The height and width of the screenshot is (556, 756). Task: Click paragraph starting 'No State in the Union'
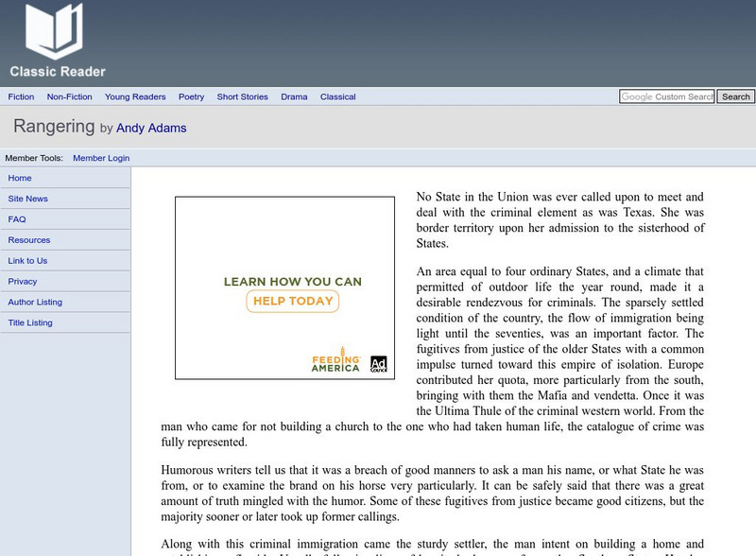pos(559,220)
